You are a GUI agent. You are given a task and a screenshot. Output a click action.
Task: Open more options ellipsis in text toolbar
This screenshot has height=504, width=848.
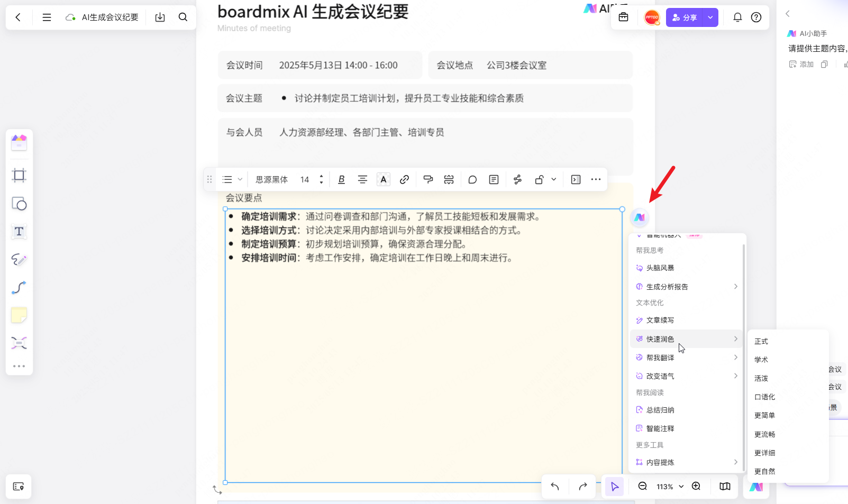point(596,179)
